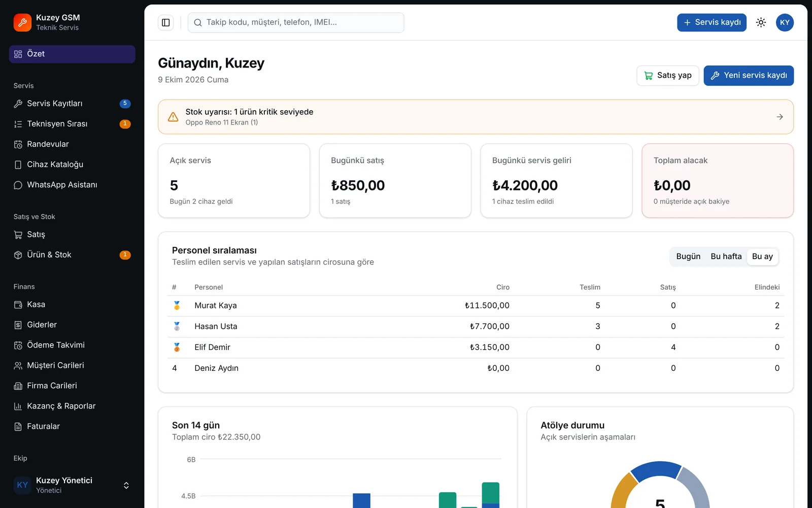Open Müşteri Carileri
812x508 pixels.
[x=72, y=366]
